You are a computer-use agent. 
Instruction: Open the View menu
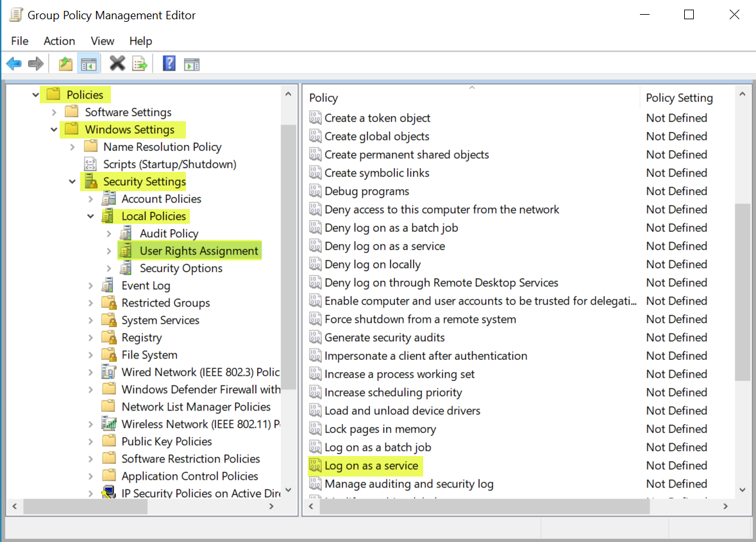(102, 41)
